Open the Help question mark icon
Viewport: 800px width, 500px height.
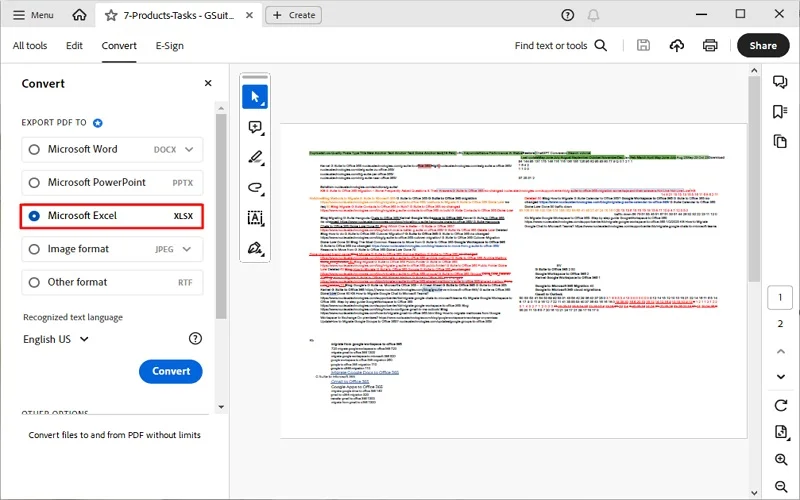point(567,15)
